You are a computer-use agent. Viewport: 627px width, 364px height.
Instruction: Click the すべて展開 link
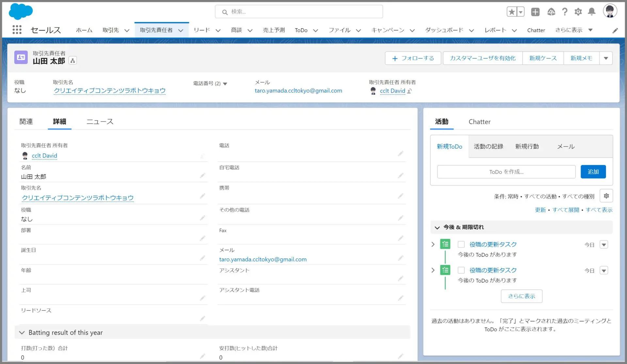(566, 210)
